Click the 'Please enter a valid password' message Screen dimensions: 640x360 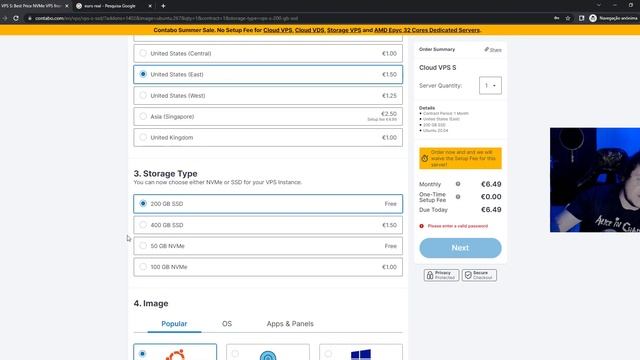[x=458, y=226]
